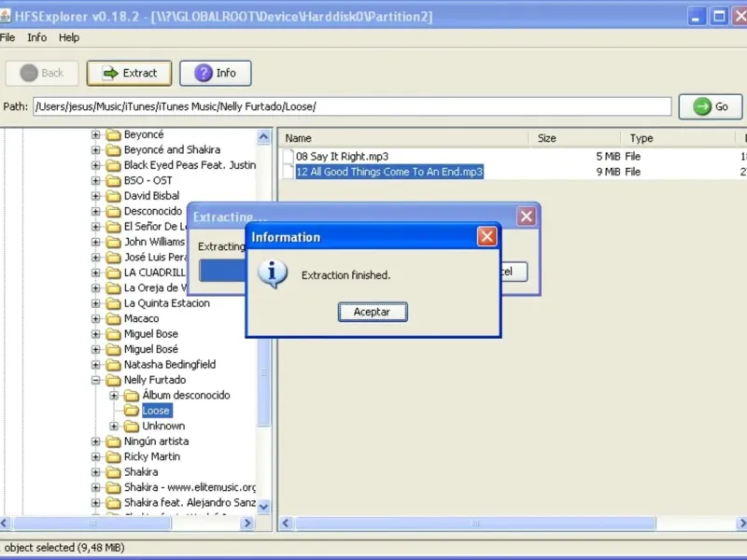Viewport: 747px width, 560px height.
Task: Close the Extracting progress window
Action: pos(527,217)
